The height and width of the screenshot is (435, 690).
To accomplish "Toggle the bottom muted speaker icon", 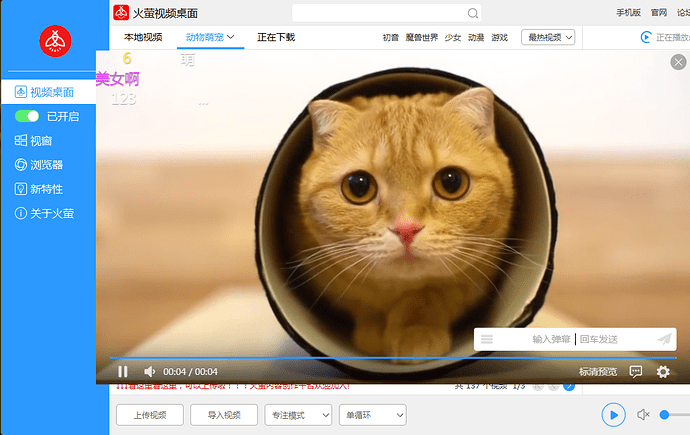I will pos(643,414).
